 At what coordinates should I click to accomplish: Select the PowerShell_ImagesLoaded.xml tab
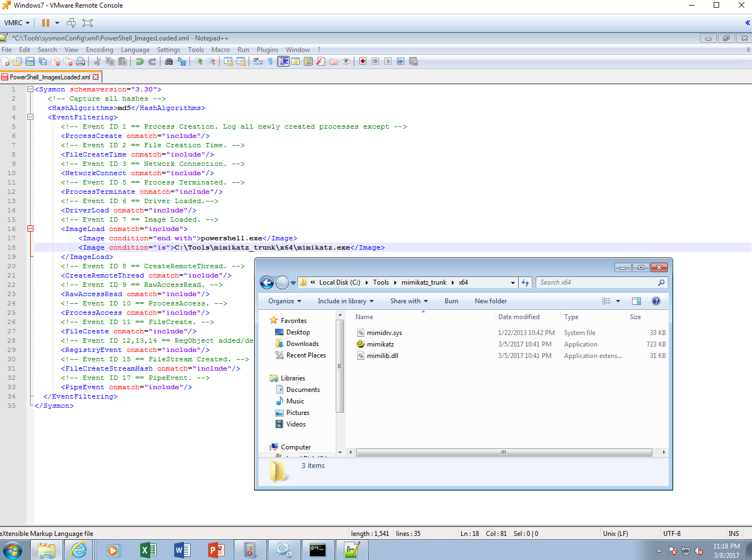[49, 77]
